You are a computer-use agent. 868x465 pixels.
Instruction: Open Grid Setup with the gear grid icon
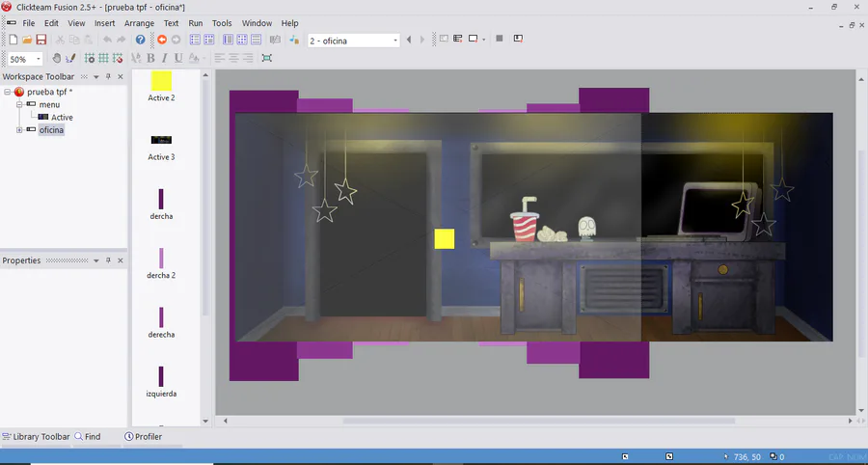pyautogui.click(x=89, y=58)
